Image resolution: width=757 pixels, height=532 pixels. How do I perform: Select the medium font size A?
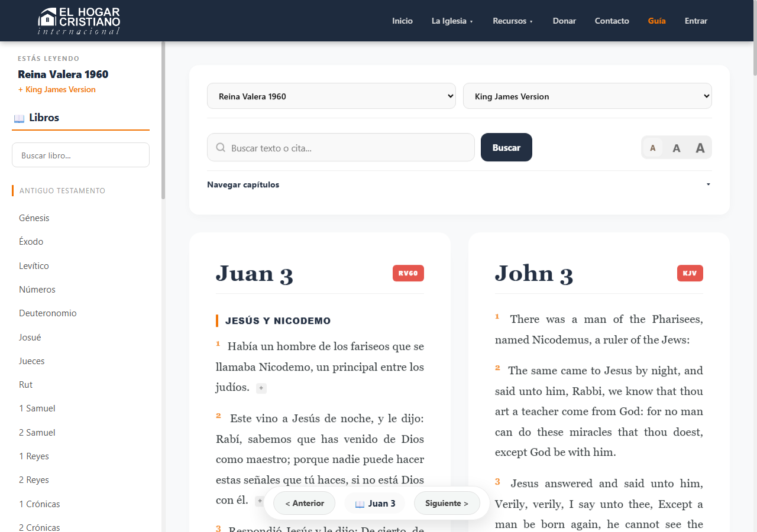click(677, 148)
